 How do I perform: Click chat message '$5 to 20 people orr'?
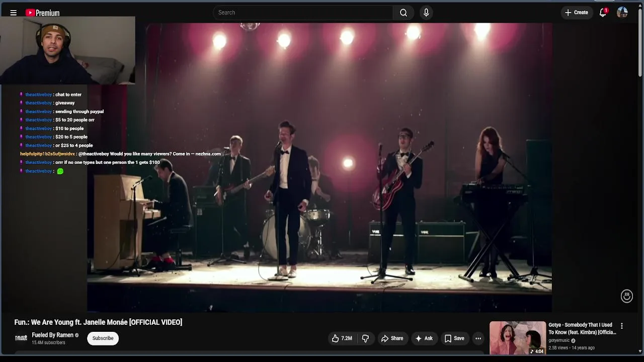click(75, 120)
